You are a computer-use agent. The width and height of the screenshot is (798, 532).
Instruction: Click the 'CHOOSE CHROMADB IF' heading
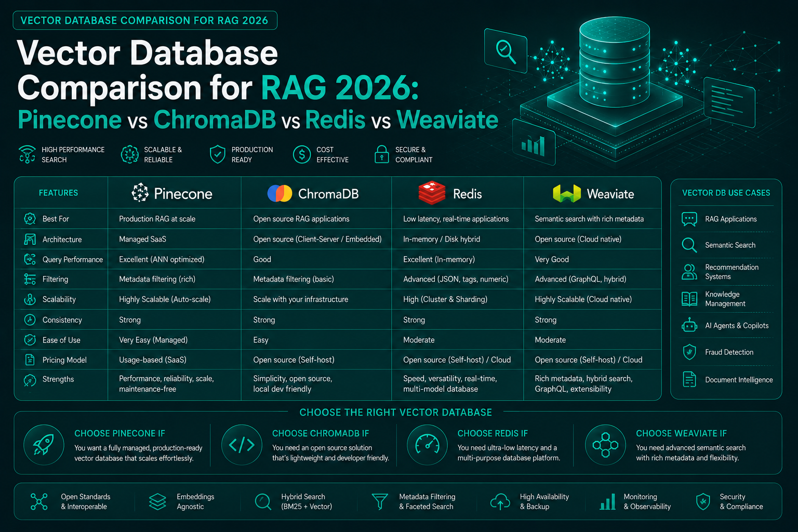(x=321, y=433)
